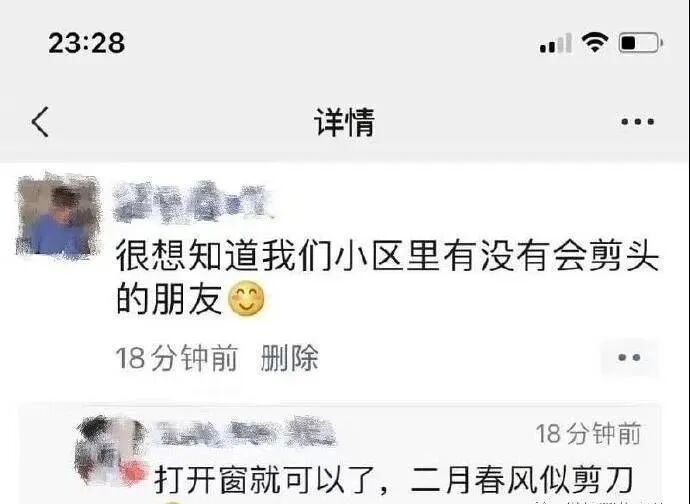Screen dimensions: 690x504
Task: Tap the back arrow icon
Action: click(x=40, y=122)
